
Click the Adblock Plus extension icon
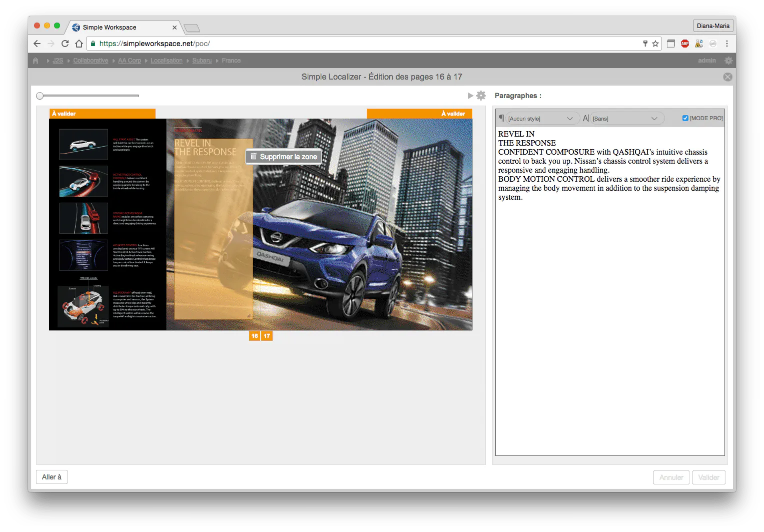(685, 44)
